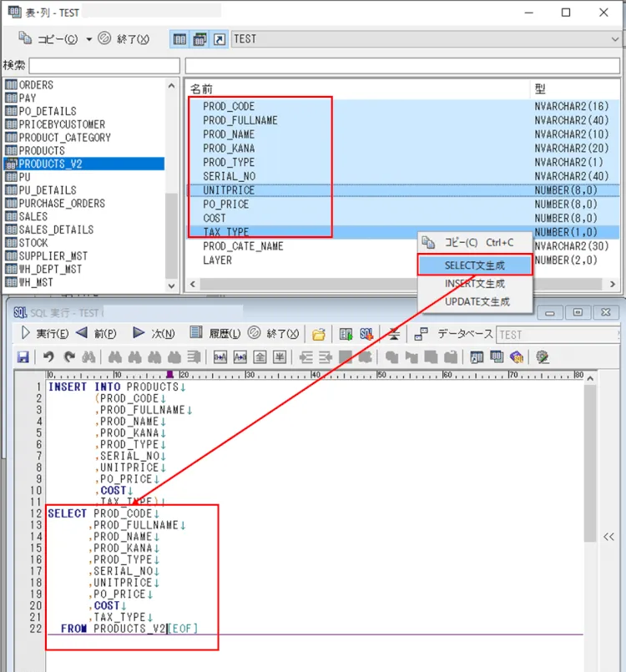The height and width of the screenshot is (672, 626).
Task: Click the table list icon with green arrow
Action: (x=346, y=334)
